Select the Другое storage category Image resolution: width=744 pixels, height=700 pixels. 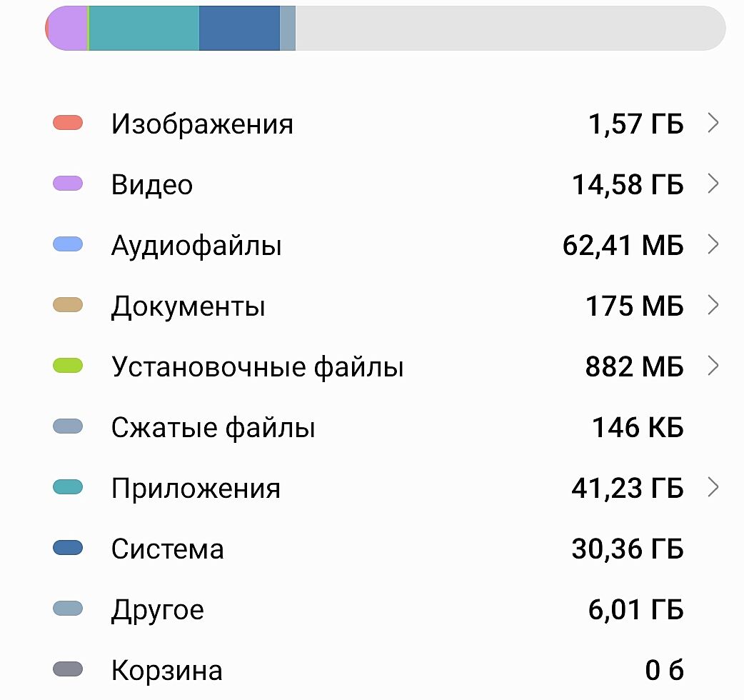(x=157, y=610)
